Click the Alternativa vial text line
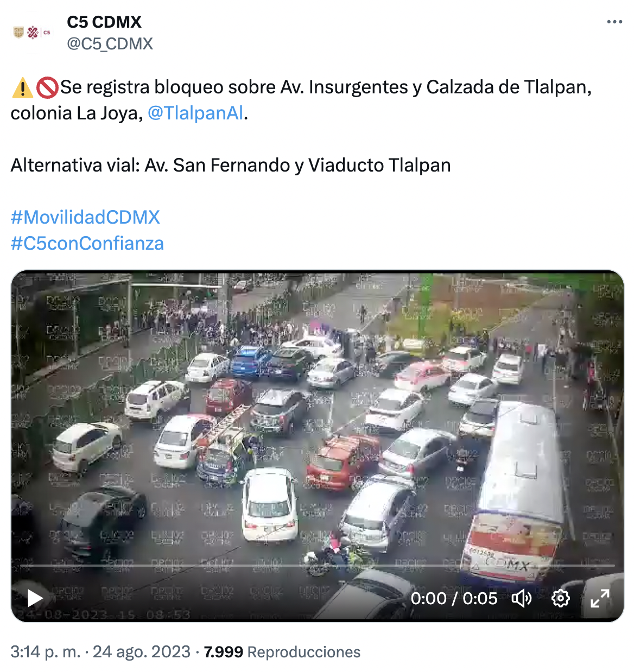This screenshot has width=634, height=672. [x=231, y=165]
